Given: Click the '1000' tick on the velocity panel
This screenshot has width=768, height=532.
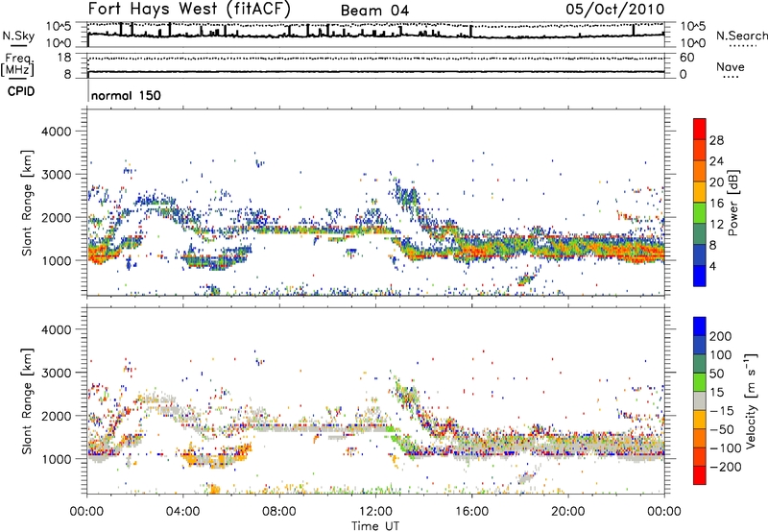Looking at the screenshot, I should 57,459.
